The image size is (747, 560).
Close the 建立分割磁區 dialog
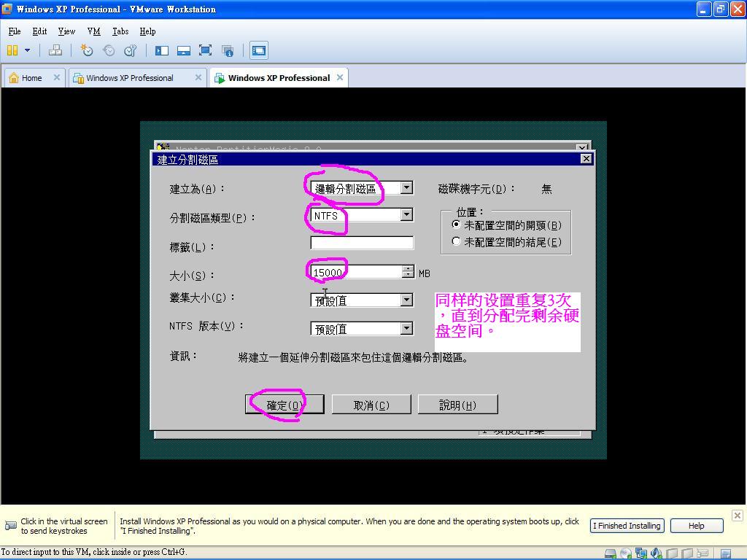[x=587, y=158]
